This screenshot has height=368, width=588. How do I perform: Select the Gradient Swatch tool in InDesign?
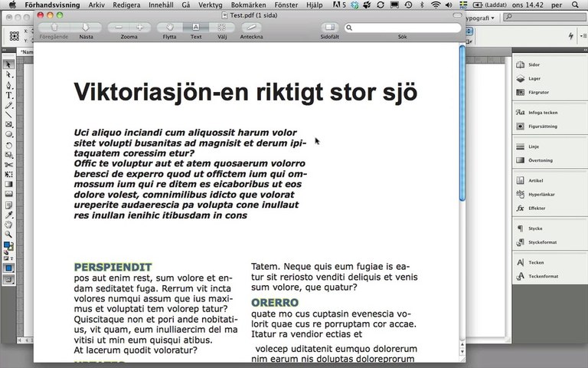coord(8,184)
